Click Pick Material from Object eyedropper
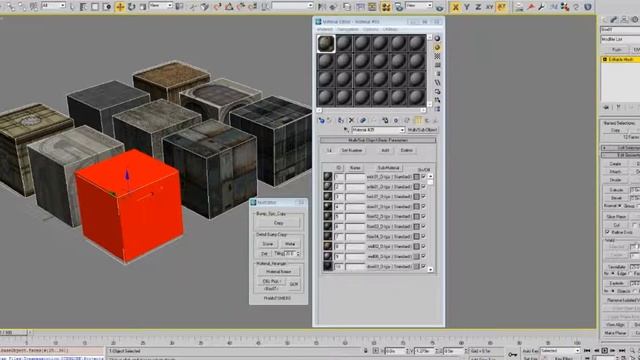The height and width of the screenshot is (360, 640). point(346,130)
